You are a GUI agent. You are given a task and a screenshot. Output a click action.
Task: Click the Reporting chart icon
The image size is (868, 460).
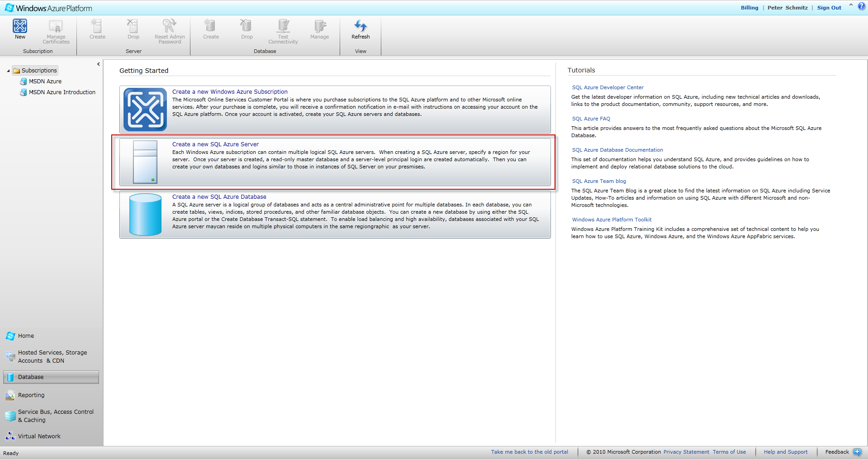(x=10, y=395)
